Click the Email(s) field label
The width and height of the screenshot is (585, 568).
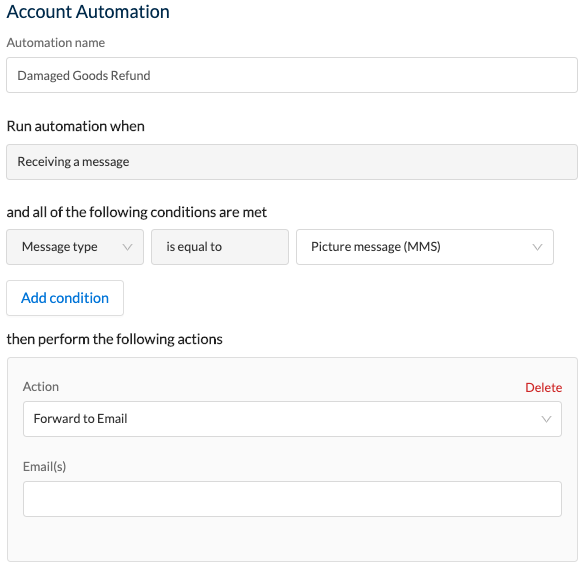tap(44, 466)
